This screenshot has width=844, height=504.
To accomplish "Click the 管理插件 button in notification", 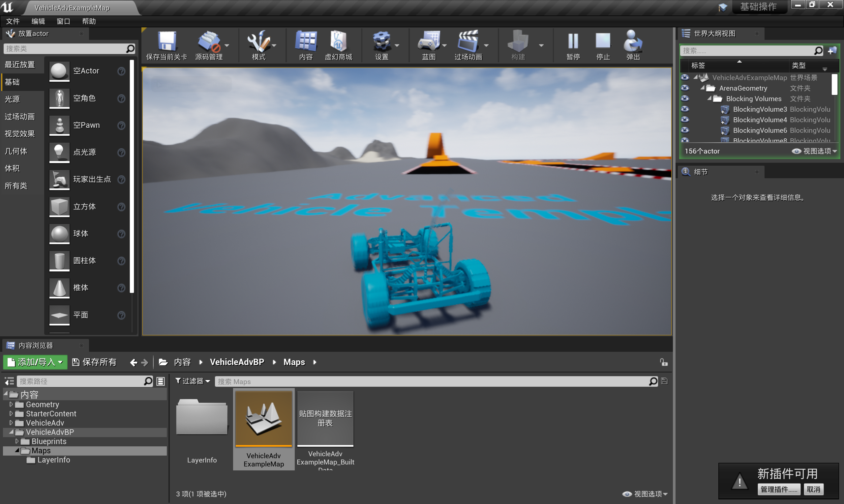I will tap(778, 489).
